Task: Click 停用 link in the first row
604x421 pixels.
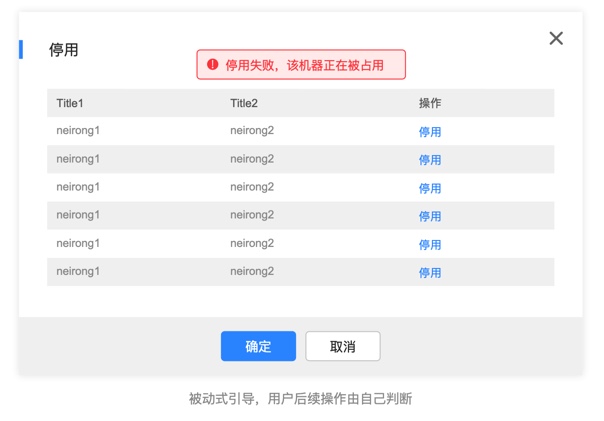Action: click(x=430, y=132)
